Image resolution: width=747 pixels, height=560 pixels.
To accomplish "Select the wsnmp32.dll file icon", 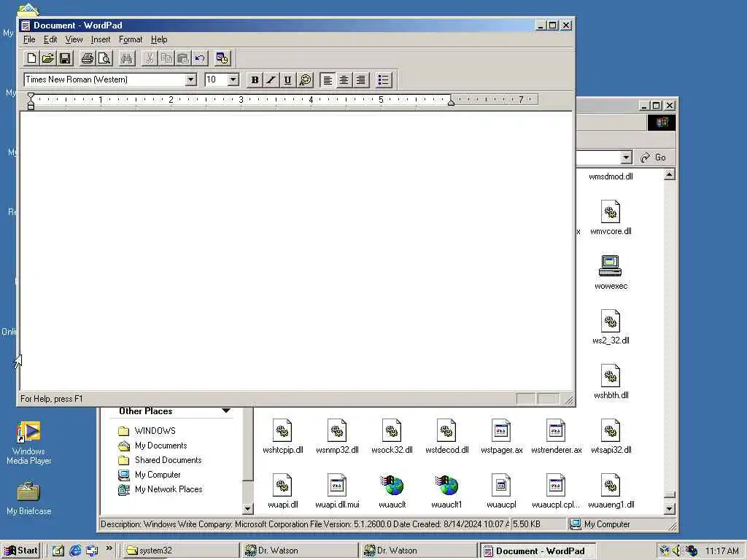I will point(337,431).
